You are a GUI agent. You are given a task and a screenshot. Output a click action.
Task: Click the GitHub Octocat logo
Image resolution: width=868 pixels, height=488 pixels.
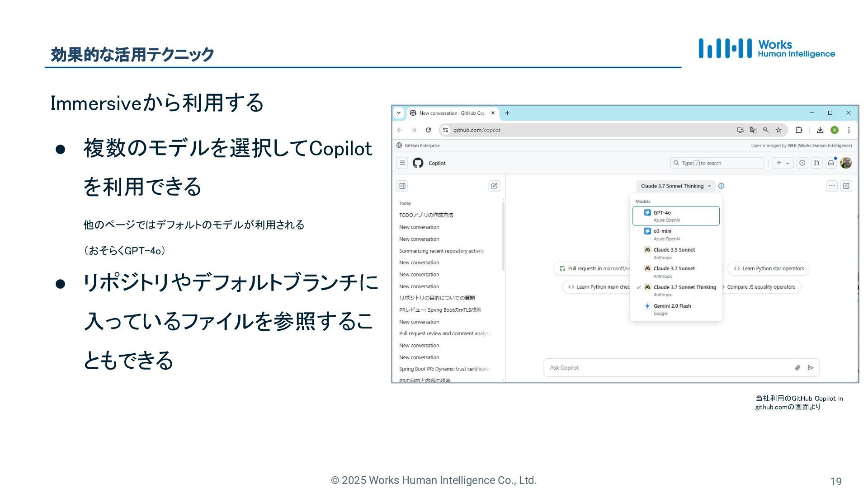pyautogui.click(x=418, y=163)
